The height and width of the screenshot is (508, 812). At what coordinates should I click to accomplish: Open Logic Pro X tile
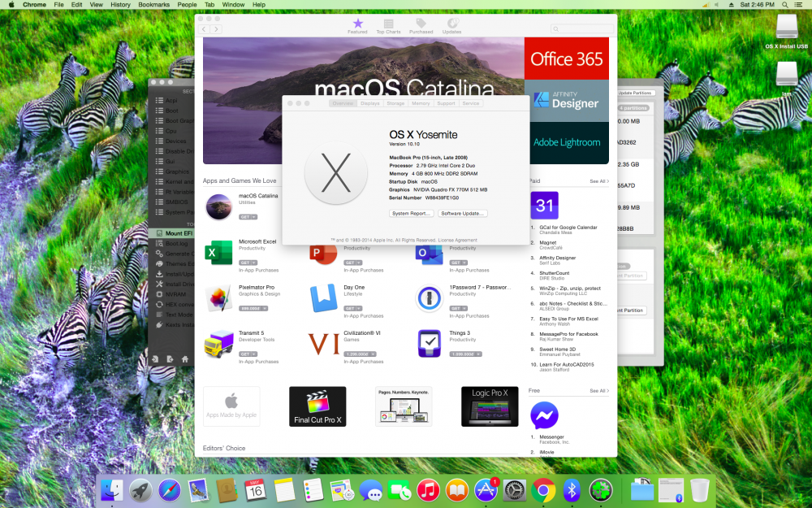coord(490,406)
